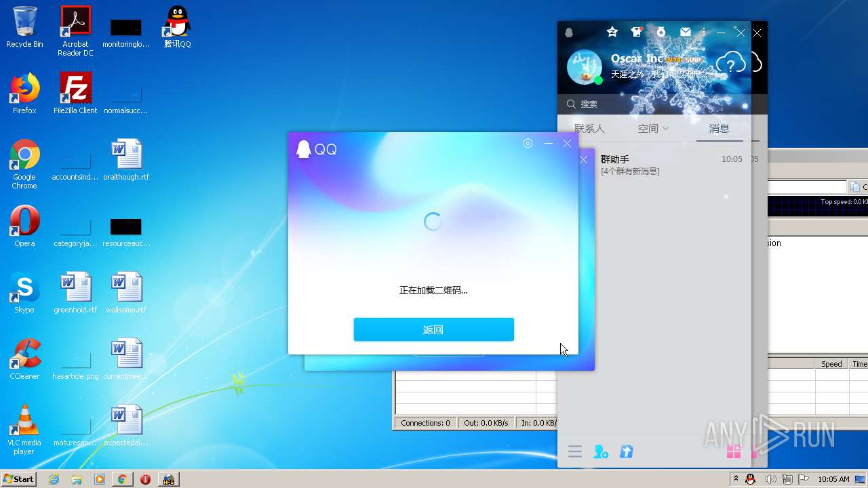Select the Google Chrome desktop icon

point(24,164)
